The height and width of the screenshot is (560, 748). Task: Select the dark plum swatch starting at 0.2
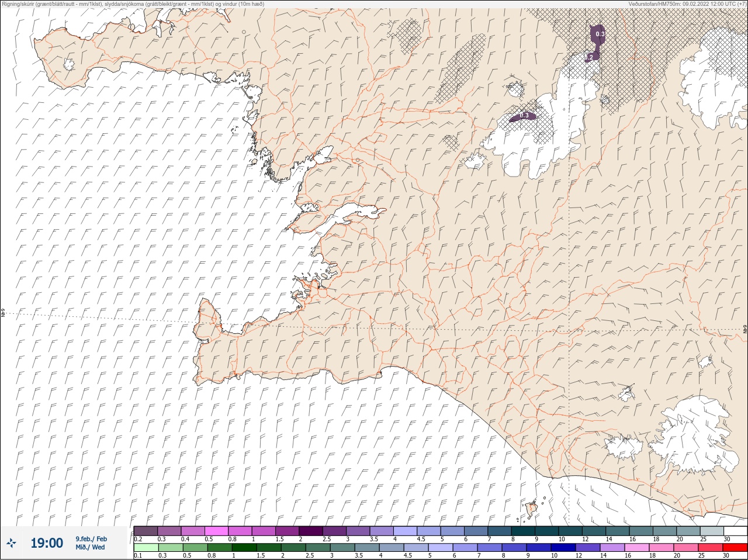146,531
